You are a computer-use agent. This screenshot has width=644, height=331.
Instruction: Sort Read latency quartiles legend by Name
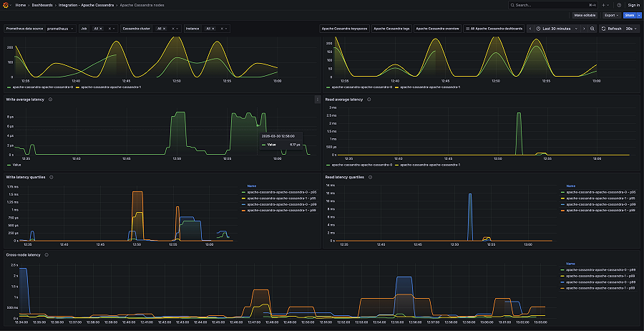[x=570, y=186]
